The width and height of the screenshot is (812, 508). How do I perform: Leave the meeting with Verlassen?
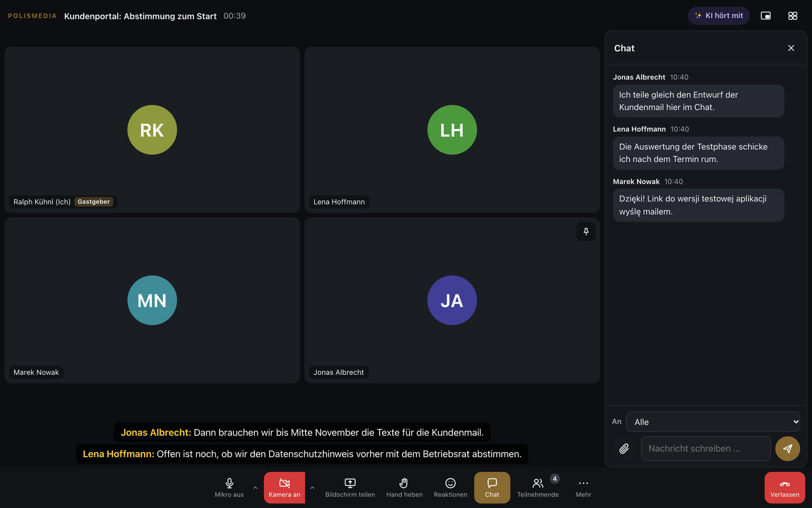[x=785, y=488]
